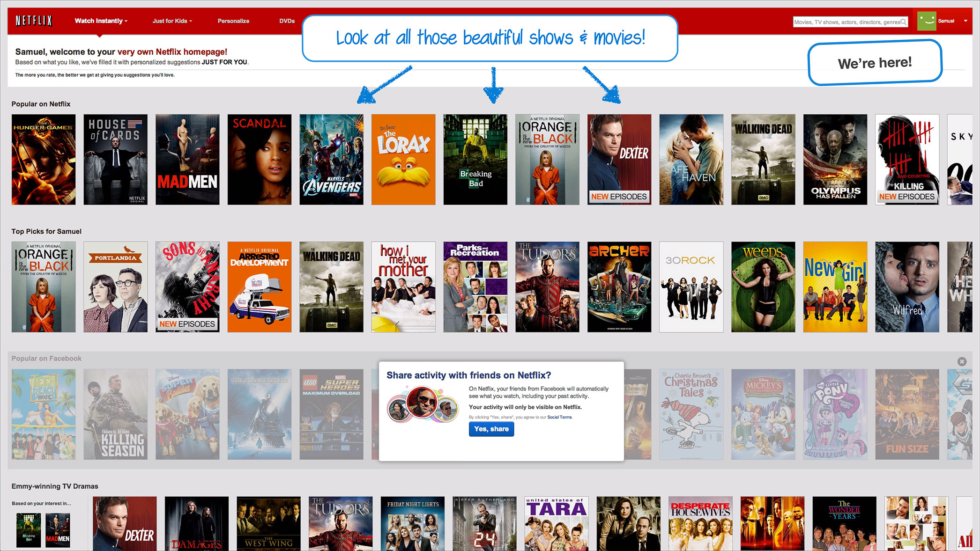
Task: Open Marvel's Avengers poster
Action: 331,160
